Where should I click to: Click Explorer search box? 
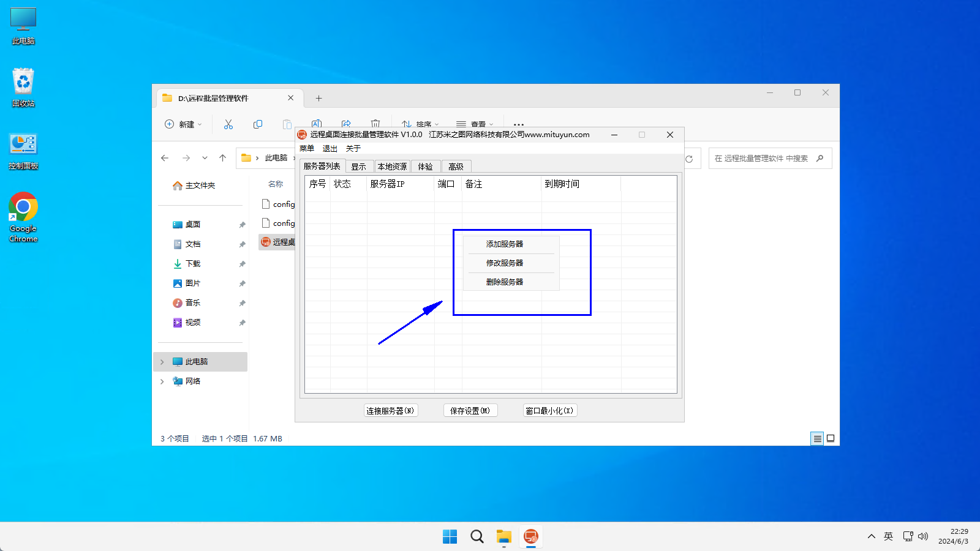tap(770, 158)
